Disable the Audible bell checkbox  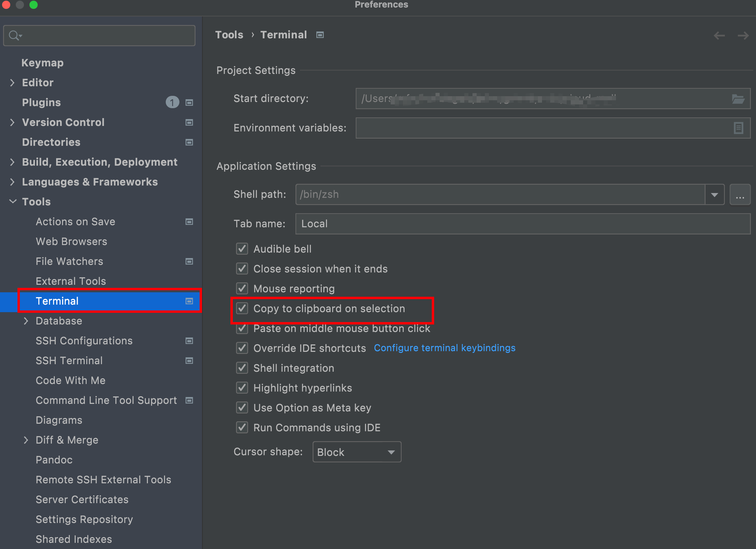point(242,249)
